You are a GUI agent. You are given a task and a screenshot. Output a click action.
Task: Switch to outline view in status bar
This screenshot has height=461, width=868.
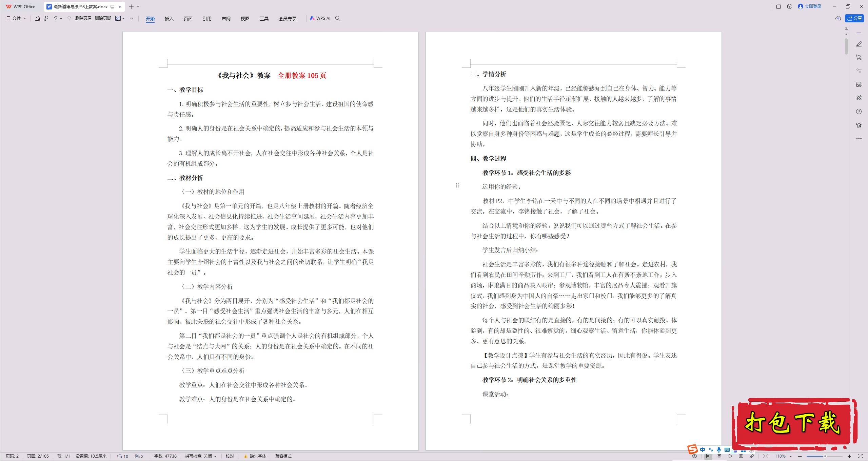[719, 456]
